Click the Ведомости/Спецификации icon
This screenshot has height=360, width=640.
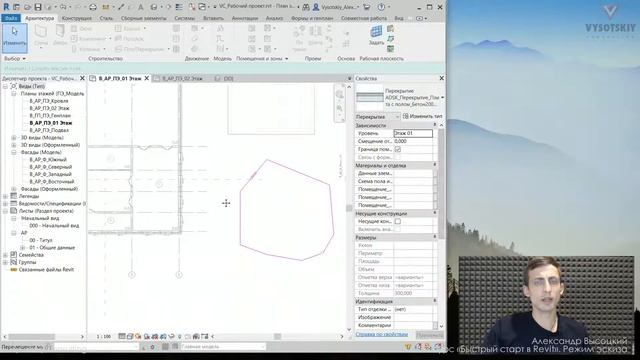point(13,204)
